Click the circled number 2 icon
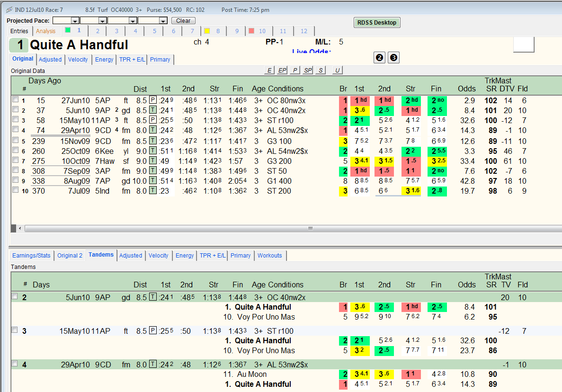 pyautogui.click(x=379, y=58)
